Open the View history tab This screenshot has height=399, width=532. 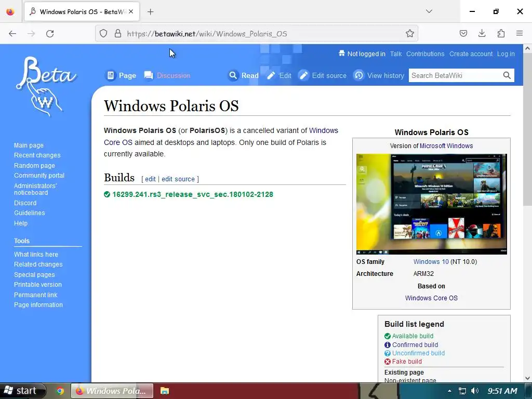tap(379, 75)
